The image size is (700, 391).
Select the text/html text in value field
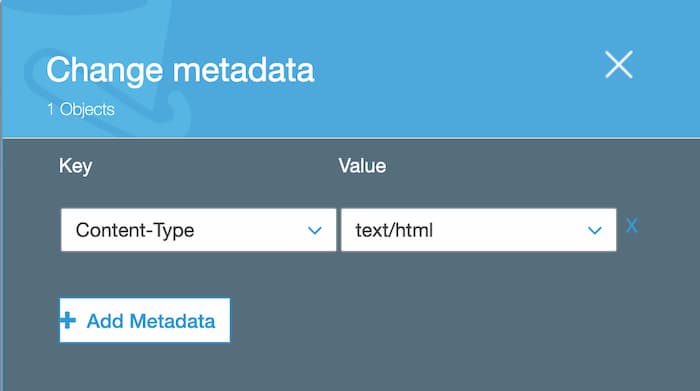pyautogui.click(x=394, y=230)
